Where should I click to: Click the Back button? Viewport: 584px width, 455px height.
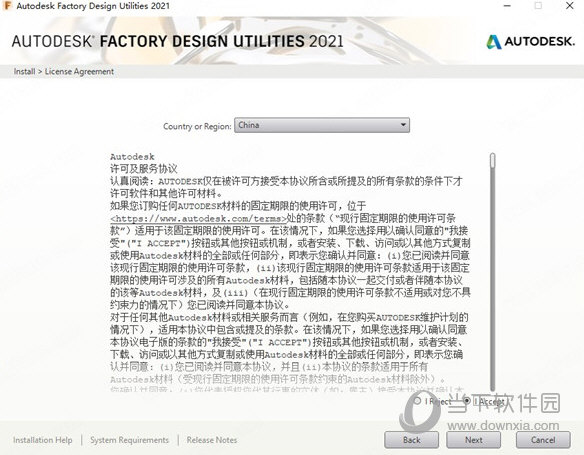[x=411, y=440]
